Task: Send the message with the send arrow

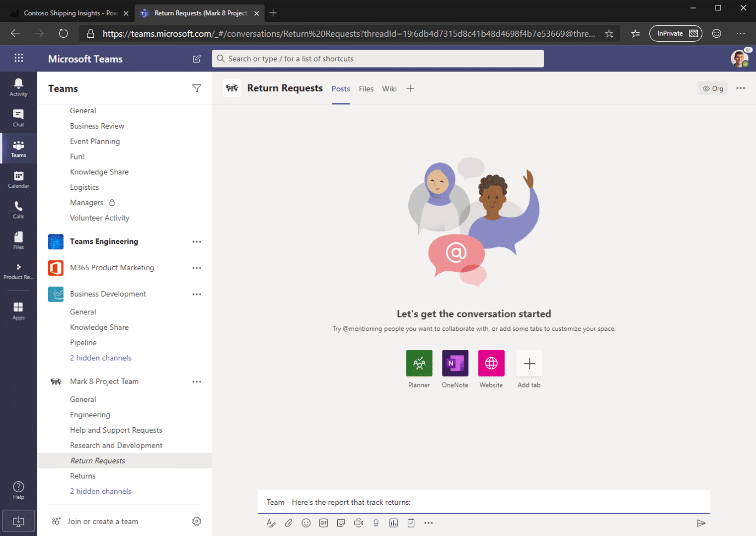Action: click(701, 523)
